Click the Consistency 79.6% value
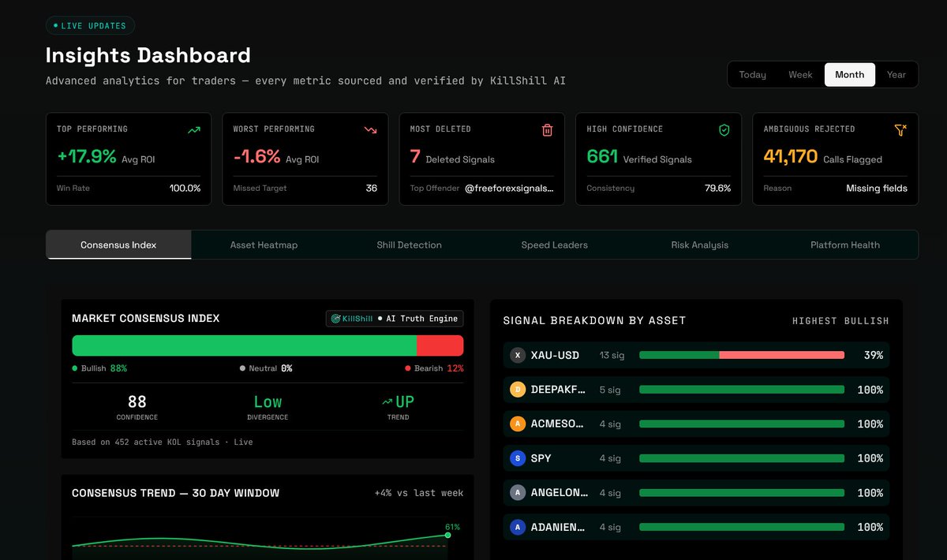 click(x=717, y=189)
